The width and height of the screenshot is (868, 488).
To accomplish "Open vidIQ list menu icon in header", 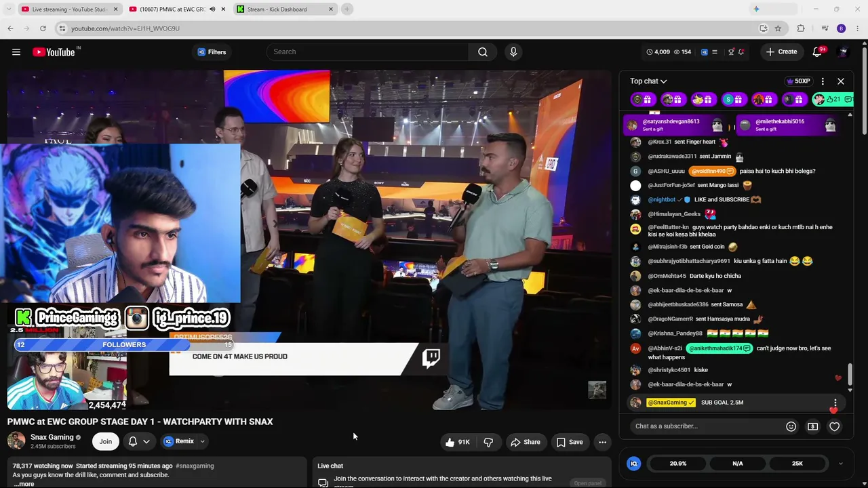I will (x=714, y=52).
